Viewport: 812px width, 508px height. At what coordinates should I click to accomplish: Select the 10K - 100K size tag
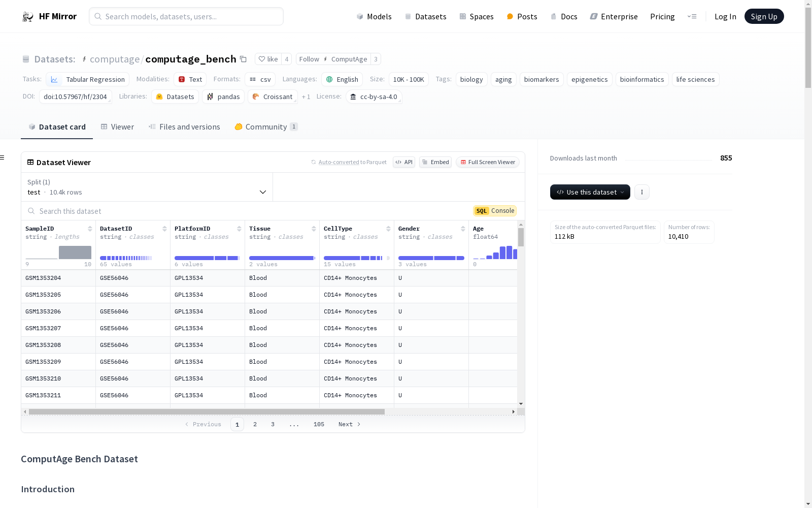click(409, 79)
